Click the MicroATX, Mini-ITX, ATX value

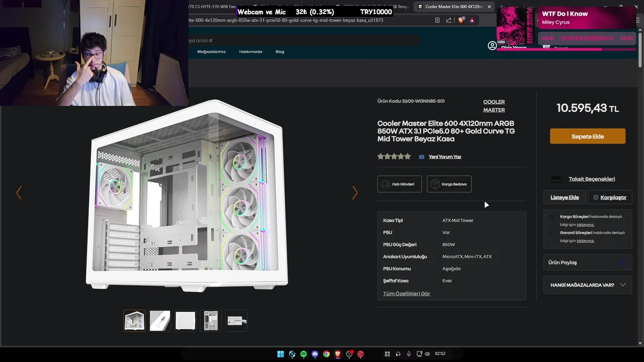(467, 256)
